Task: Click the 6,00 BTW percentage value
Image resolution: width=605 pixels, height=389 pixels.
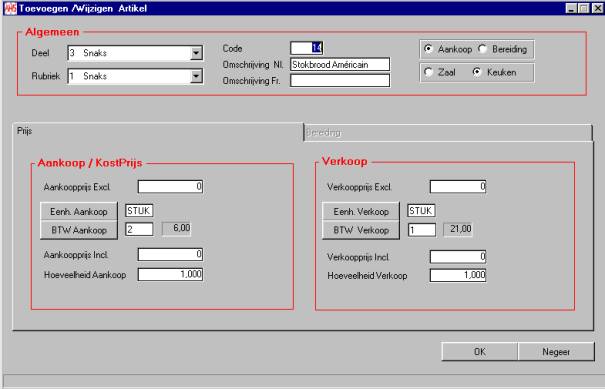Action: (x=177, y=228)
